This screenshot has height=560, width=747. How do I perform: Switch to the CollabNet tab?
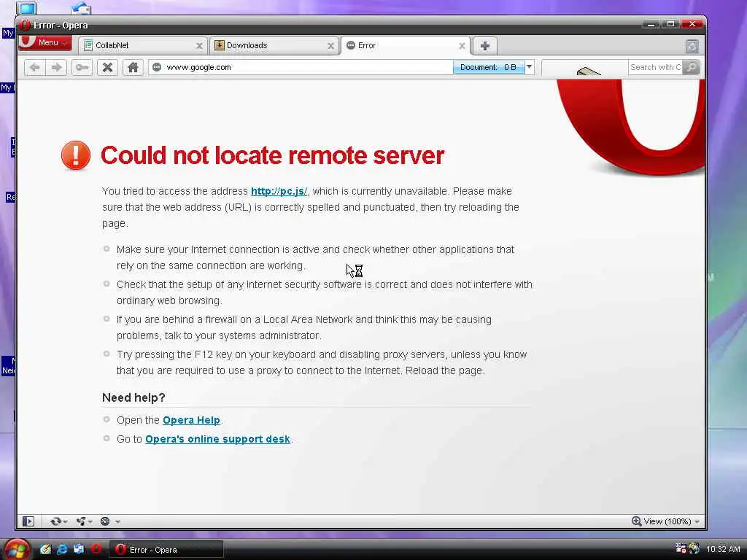(143, 46)
